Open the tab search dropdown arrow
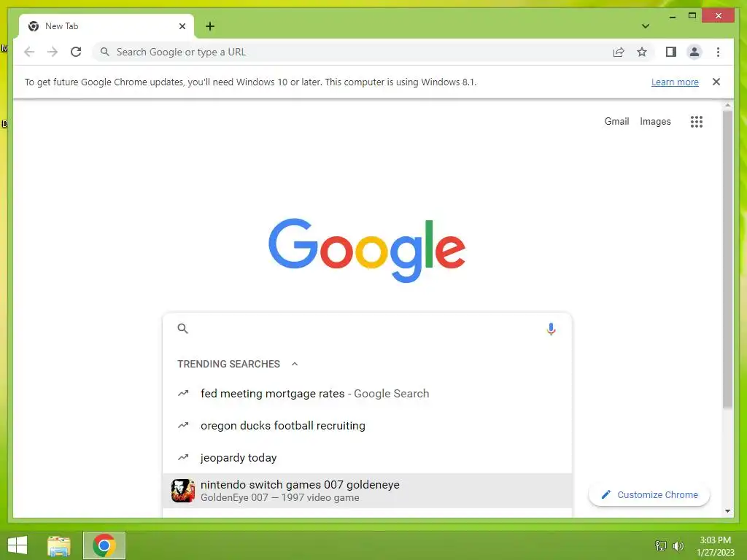This screenshot has height=560, width=747. (x=645, y=26)
